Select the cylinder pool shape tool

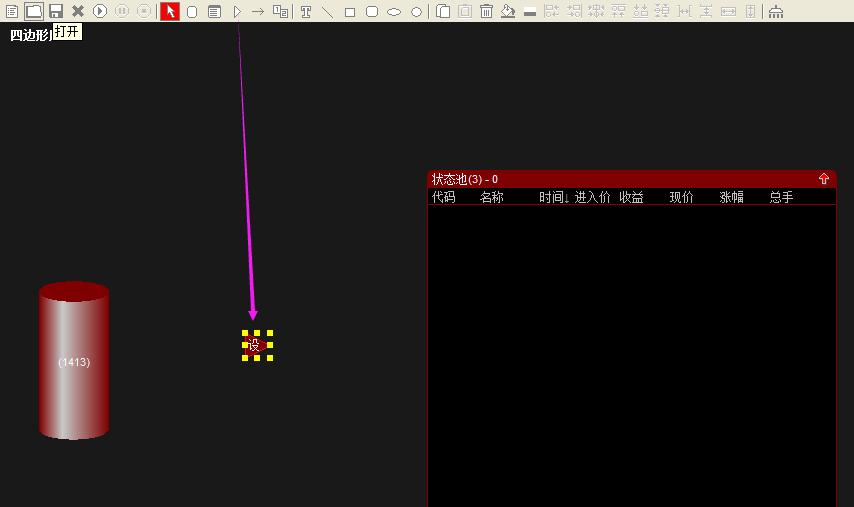192,11
